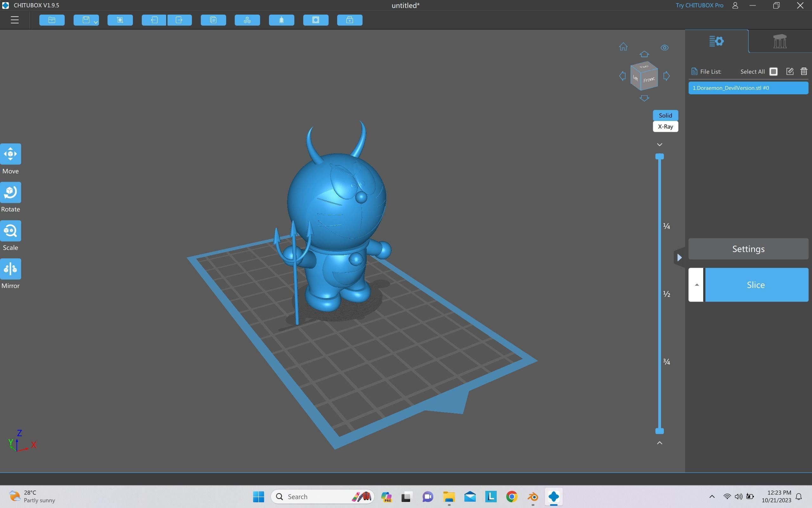Open file with the folder toolbar icon
The image size is (812, 508).
click(x=52, y=20)
